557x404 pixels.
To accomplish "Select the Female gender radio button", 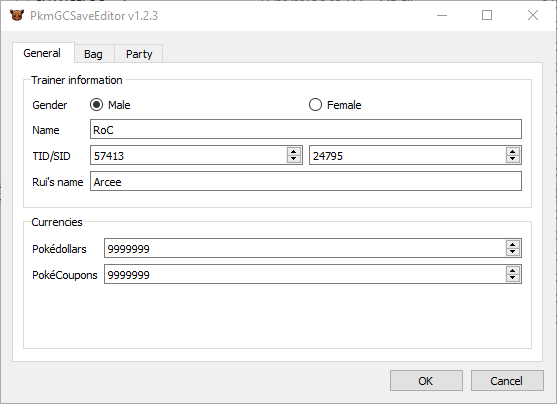I will (x=315, y=105).
